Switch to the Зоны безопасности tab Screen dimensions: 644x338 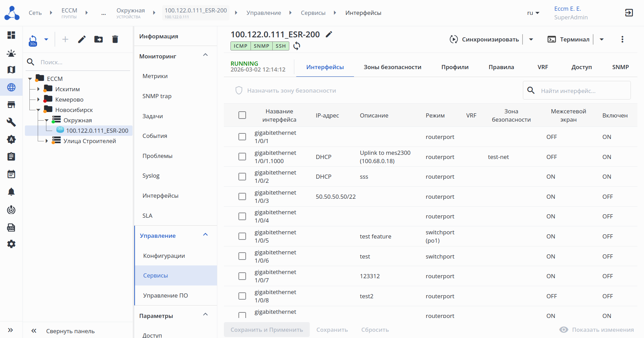click(x=392, y=67)
